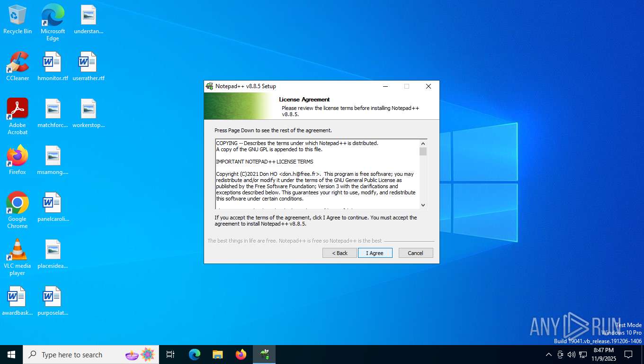Close the Notepad++ Setup window

click(428, 86)
